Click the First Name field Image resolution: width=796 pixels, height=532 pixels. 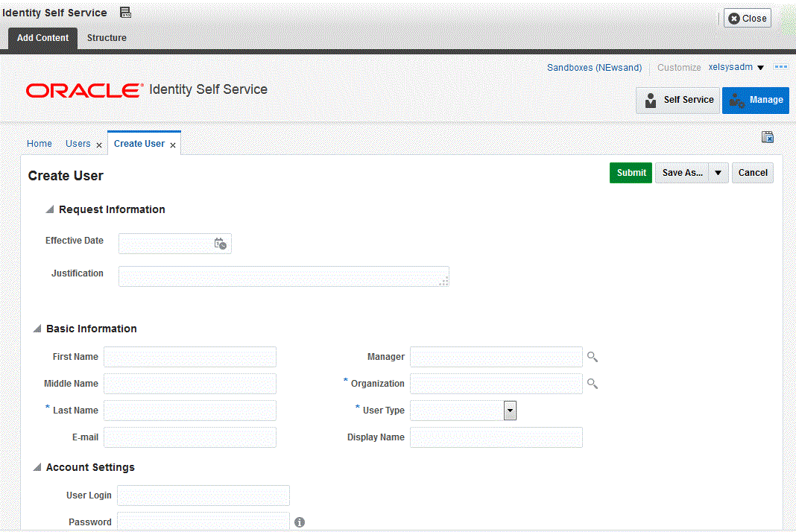pyautogui.click(x=190, y=357)
